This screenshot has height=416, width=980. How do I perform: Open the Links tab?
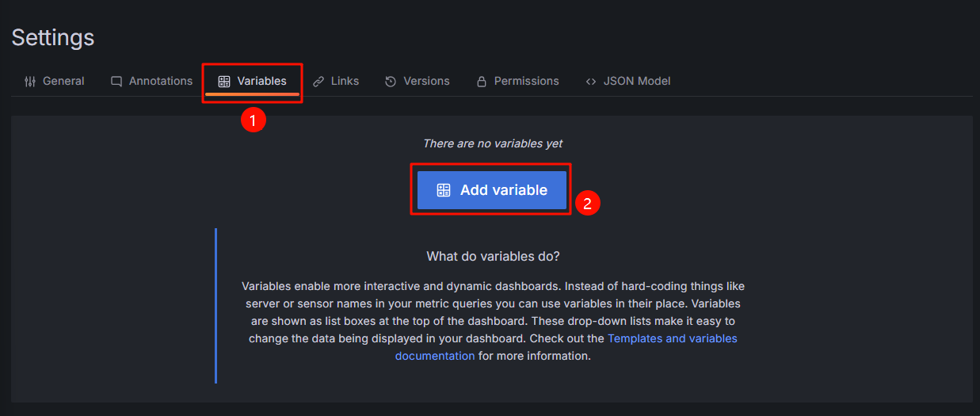[x=336, y=81]
